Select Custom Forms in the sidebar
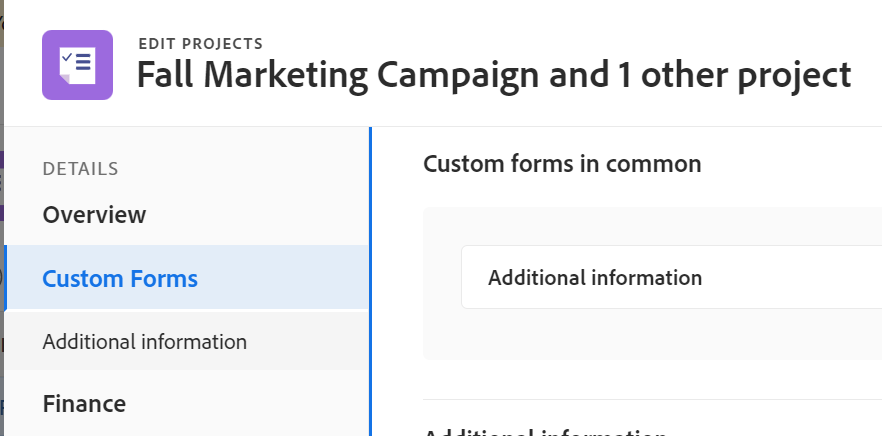Viewport: 882px width, 436px height. (120, 279)
